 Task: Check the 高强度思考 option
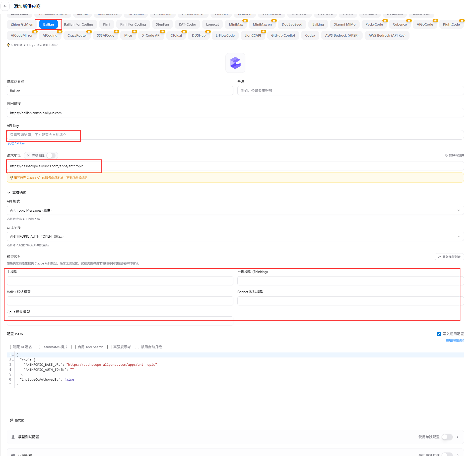(109, 347)
